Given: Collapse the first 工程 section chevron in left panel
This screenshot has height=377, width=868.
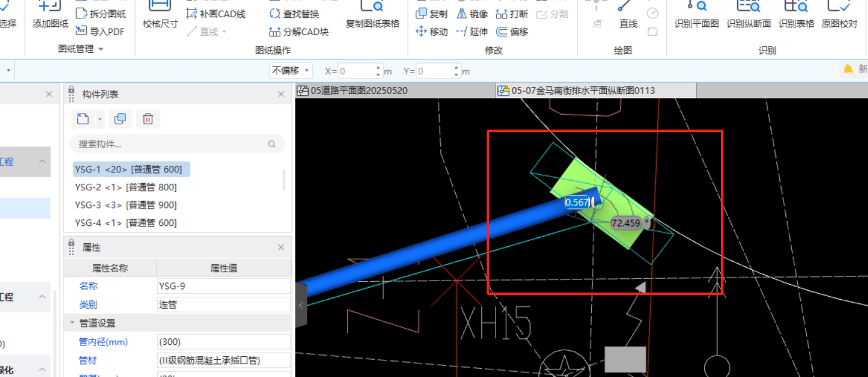Looking at the screenshot, I should pyautogui.click(x=42, y=162).
